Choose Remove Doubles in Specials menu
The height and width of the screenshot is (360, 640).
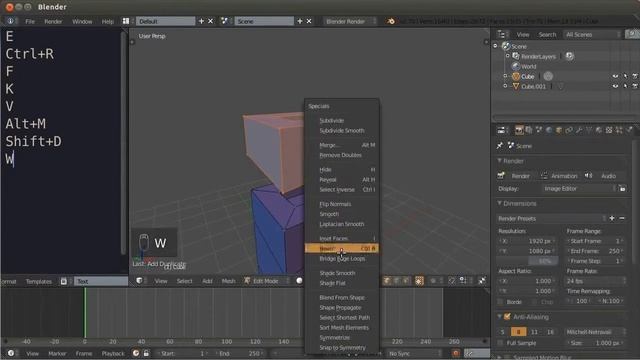tap(342, 155)
